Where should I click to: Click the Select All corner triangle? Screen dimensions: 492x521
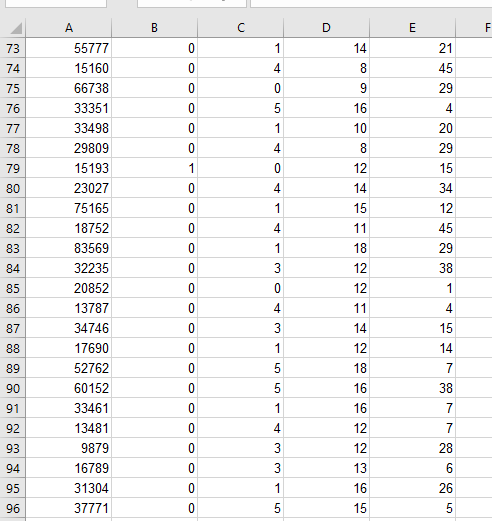pyautogui.click(x=16, y=28)
